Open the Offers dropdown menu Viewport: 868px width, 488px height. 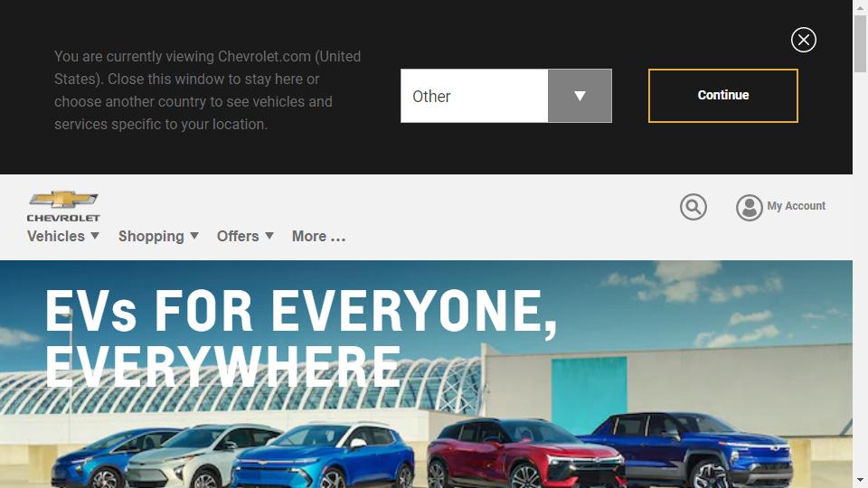(245, 236)
